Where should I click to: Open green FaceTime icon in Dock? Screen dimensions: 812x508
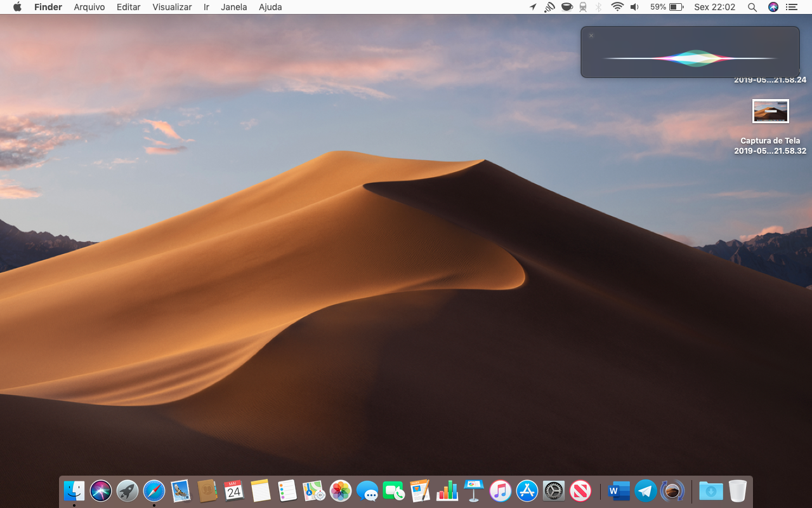tap(394, 491)
